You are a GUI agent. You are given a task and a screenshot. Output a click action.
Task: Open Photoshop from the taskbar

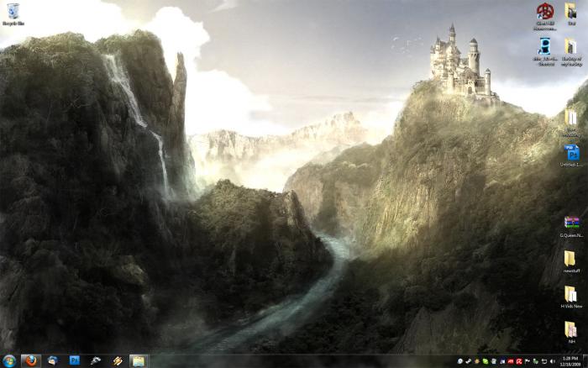(74, 360)
